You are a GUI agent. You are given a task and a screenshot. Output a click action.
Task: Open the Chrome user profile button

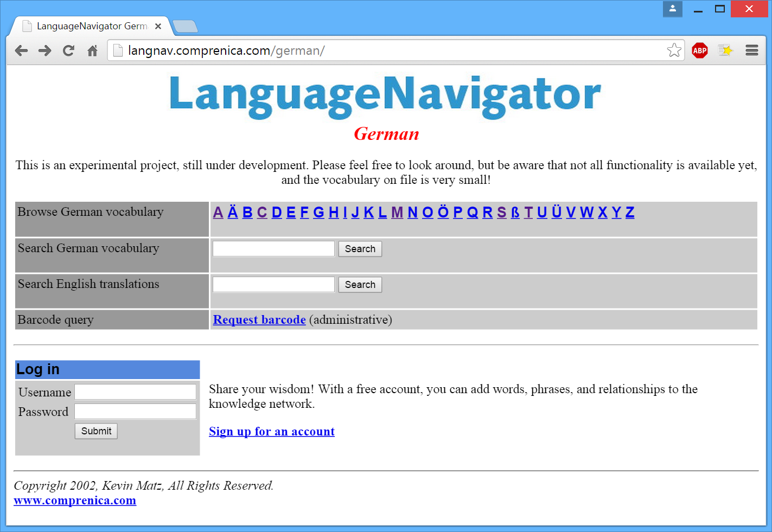coord(672,9)
